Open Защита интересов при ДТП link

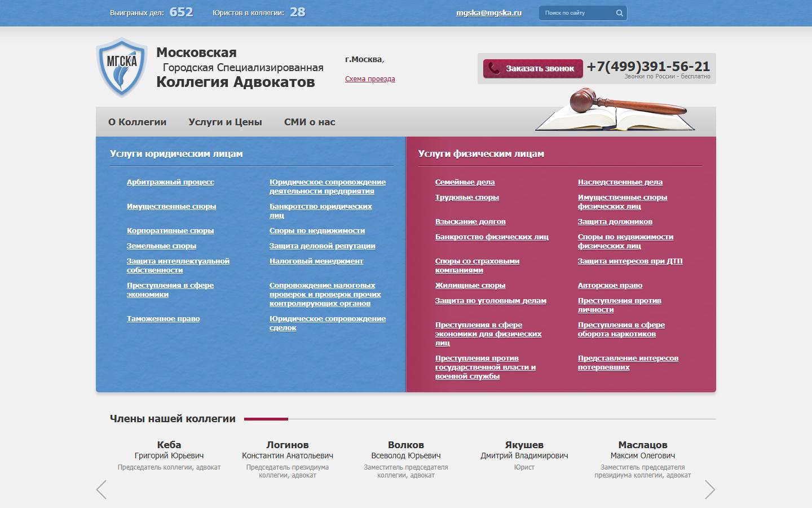click(630, 261)
